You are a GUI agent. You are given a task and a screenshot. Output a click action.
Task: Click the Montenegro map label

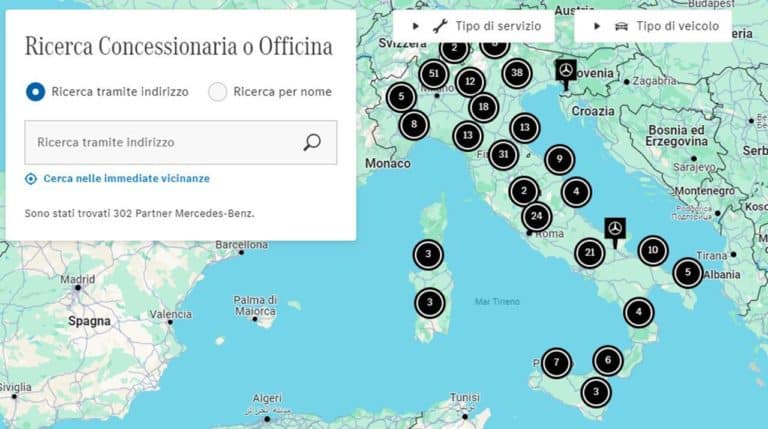click(705, 191)
